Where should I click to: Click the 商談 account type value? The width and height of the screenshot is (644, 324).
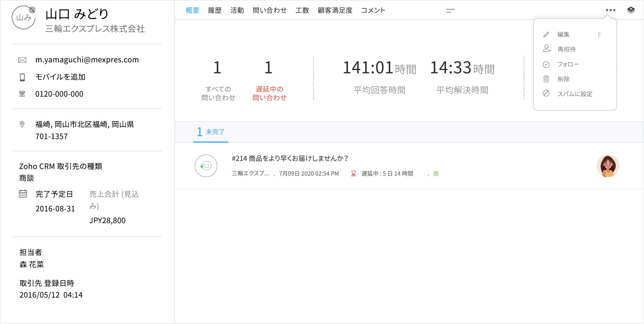[x=26, y=178]
